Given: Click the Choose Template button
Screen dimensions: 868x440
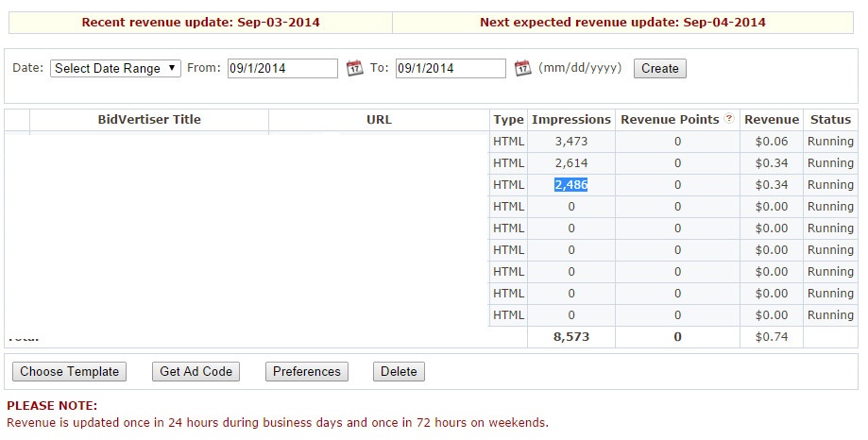Looking at the screenshot, I should point(70,372).
